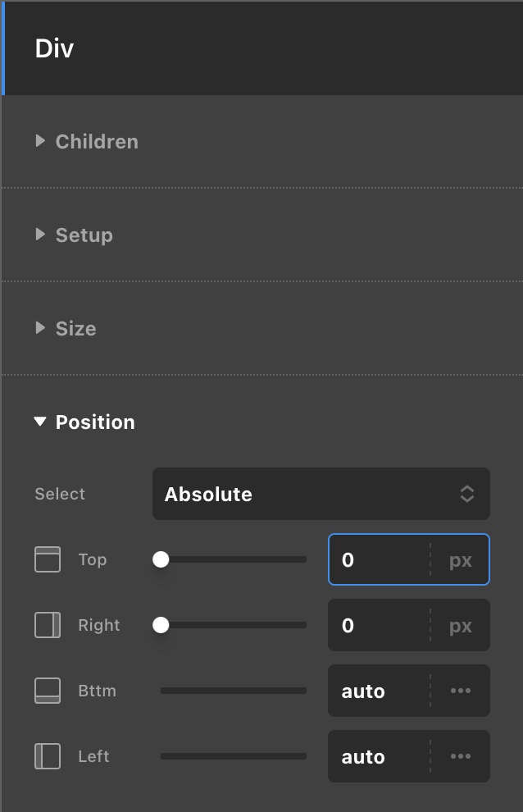This screenshot has height=812, width=523.
Task: Click the Top position icon
Action: (x=47, y=559)
